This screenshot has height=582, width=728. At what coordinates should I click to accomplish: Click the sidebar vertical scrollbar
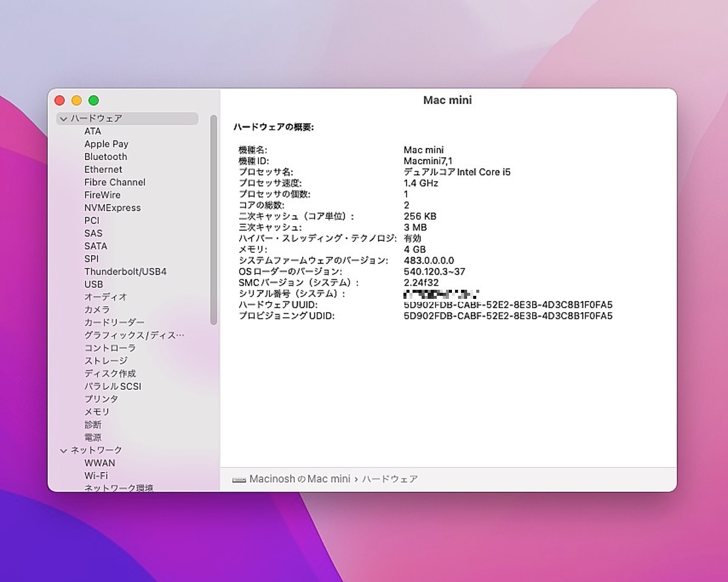(214, 219)
